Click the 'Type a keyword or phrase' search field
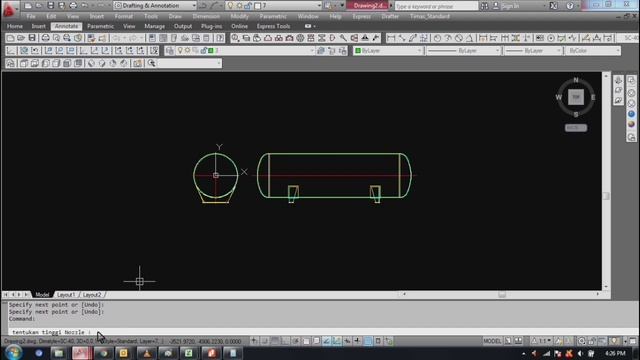This screenshot has height=360, width=640. (x=436, y=6)
